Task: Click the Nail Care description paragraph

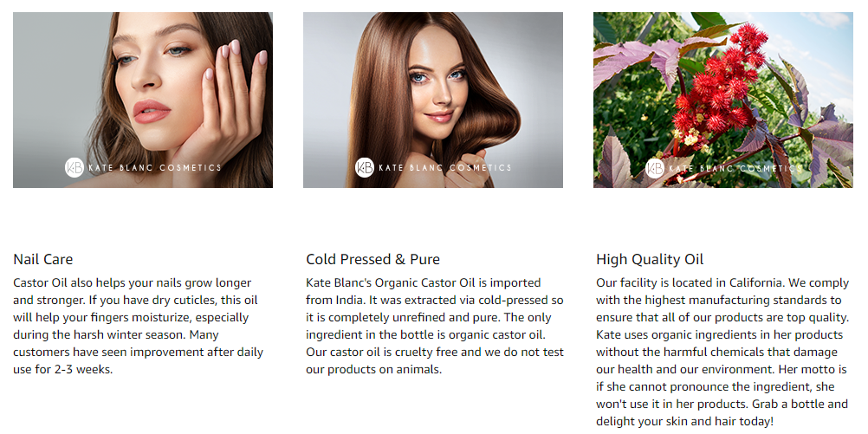Action: [x=139, y=326]
